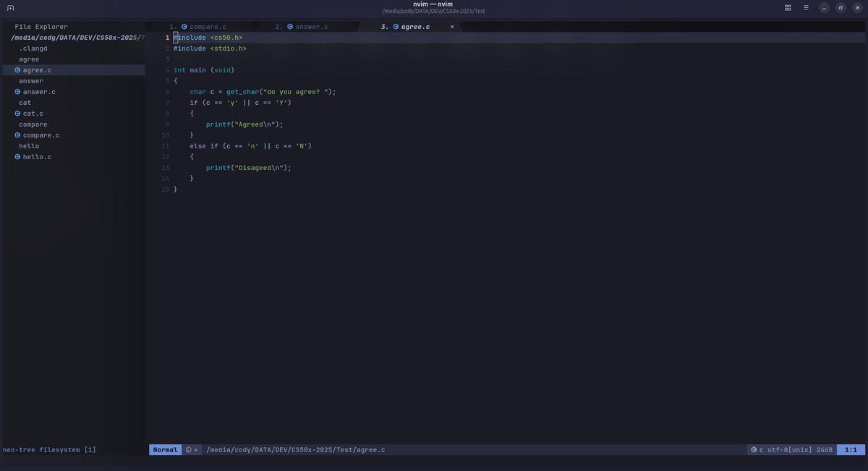Open the hello binary in file explorer
Image resolution: width=868 pixels, height=471 pixels.
(x=29, y=146)
